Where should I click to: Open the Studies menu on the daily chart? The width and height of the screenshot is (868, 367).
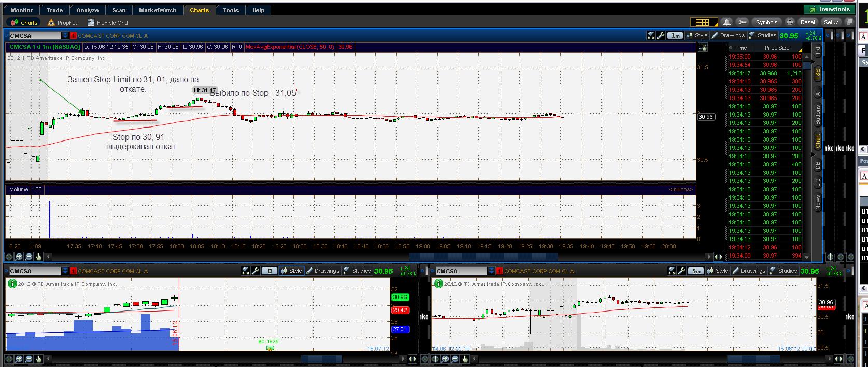tap(357, 271)
